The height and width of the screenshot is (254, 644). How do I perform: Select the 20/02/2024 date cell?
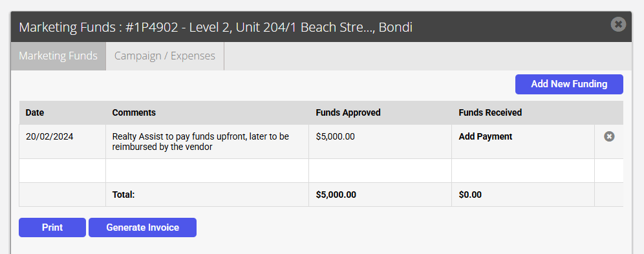[63, 142]
